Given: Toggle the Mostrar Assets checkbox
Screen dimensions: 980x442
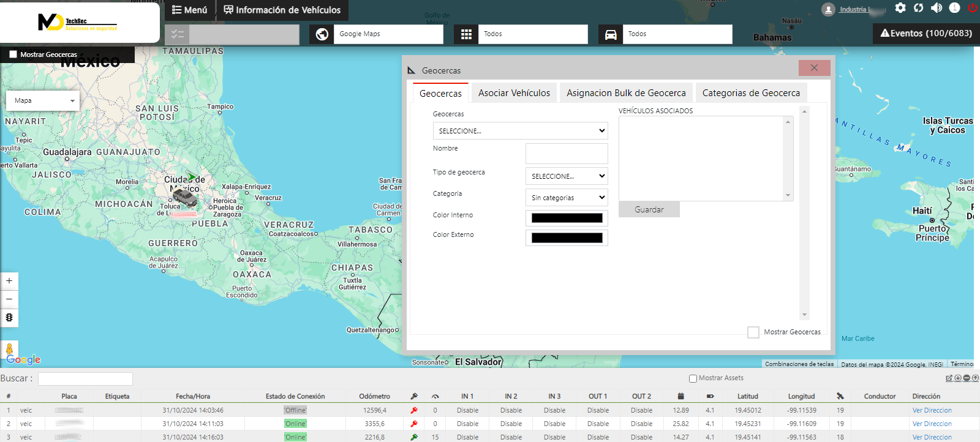Looking at the screenshot, I should [693, 378].
